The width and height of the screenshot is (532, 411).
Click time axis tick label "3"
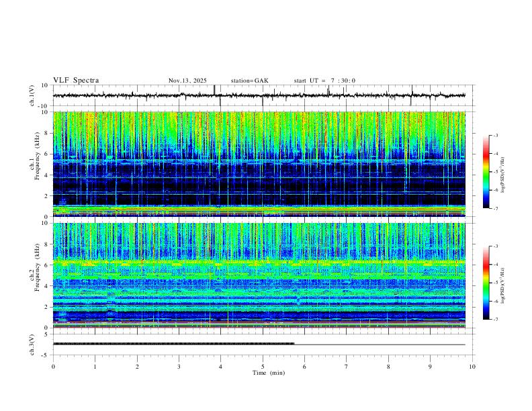pos(179,367)
